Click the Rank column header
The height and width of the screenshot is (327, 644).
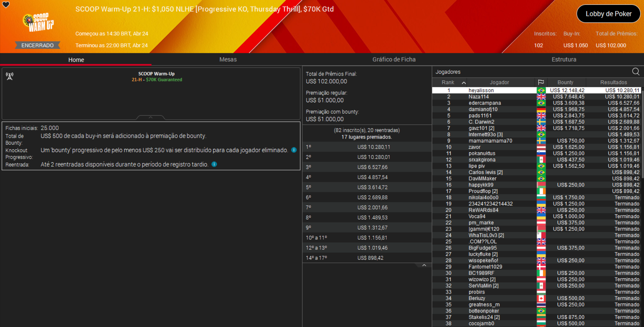click(448, 82)
